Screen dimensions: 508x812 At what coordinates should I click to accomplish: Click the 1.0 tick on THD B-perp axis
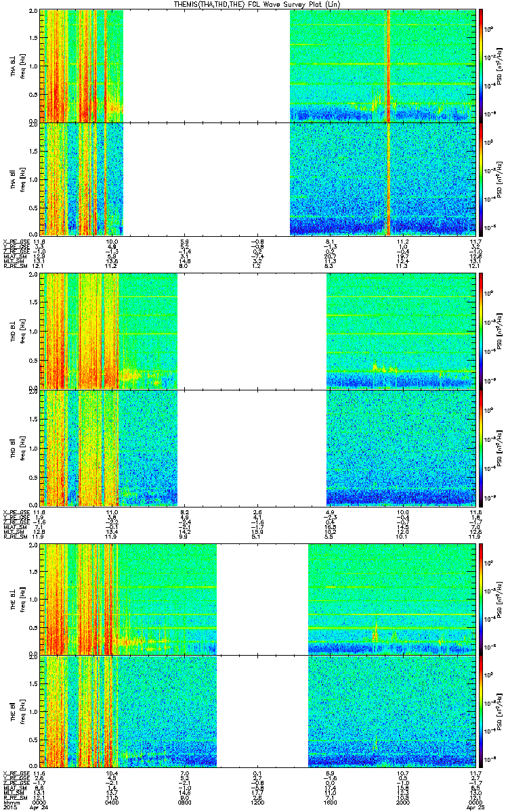tap(33, 331)
